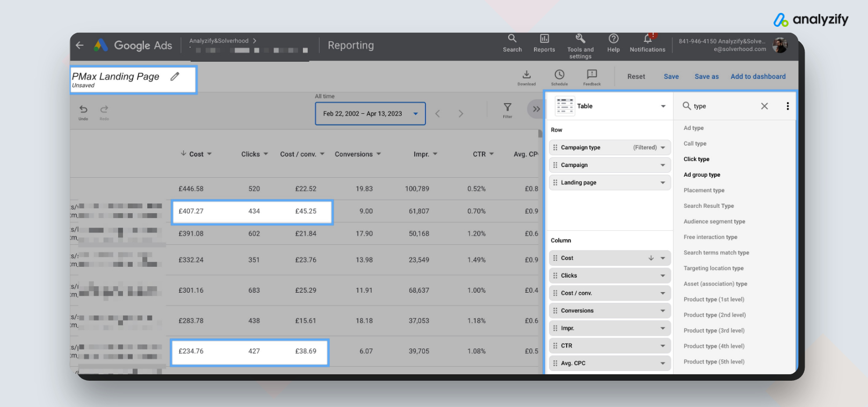
Task: Grab the CTR column drag handle
Action: pyautogui.click(x=555, y=346)
